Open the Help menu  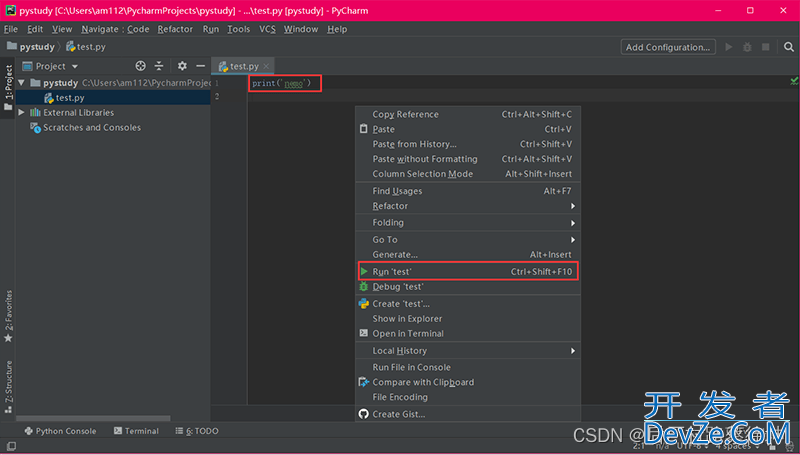click(337, 29)
